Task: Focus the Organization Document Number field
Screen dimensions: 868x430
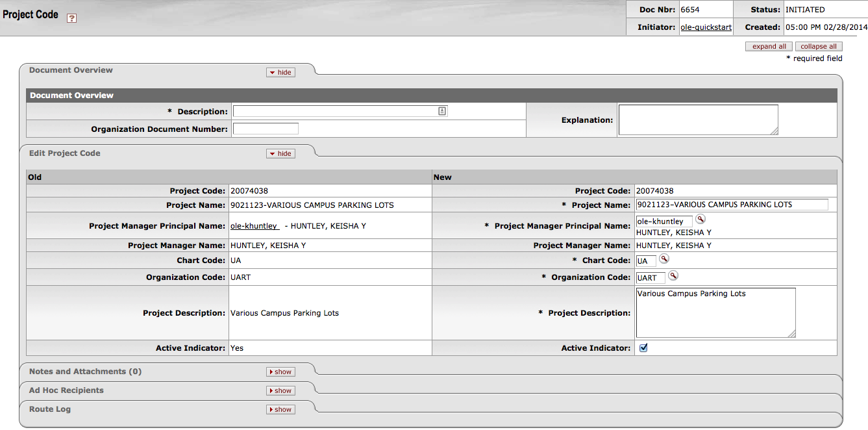Action: click(266, 129)
